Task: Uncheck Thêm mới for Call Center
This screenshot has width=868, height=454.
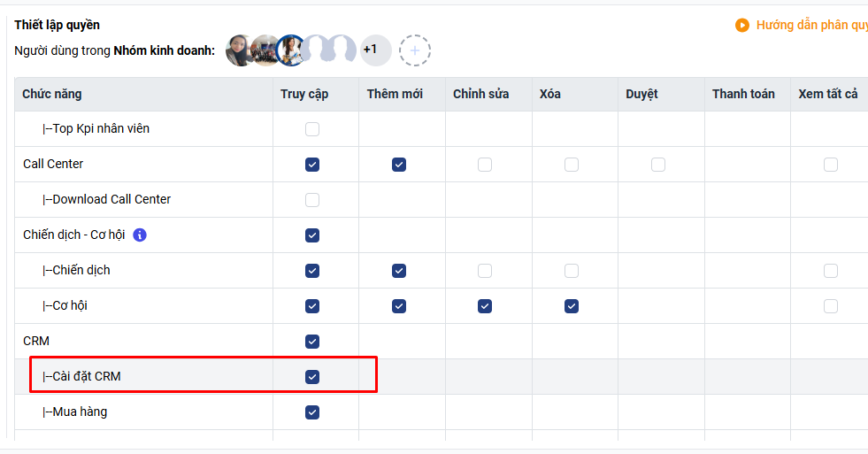Action: pyautogui.click(x=399, y=165)
